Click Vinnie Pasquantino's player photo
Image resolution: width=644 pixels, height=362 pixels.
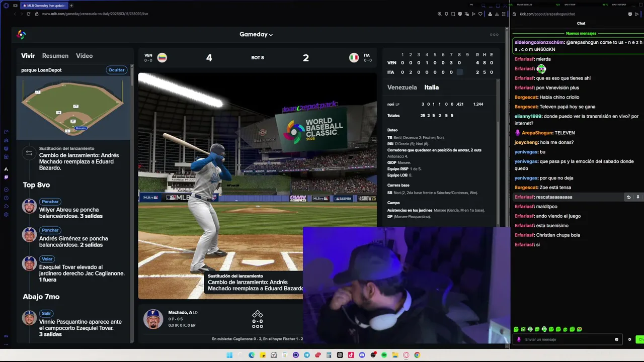coord(29,318)
